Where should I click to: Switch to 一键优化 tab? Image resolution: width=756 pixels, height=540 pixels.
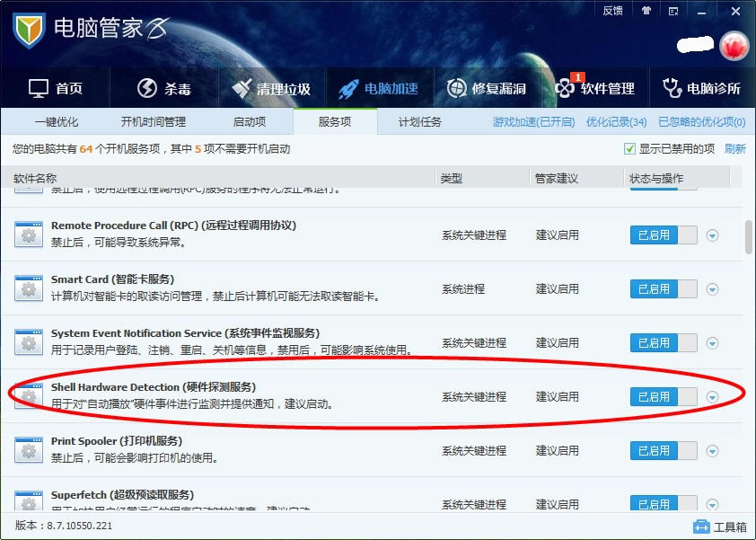click(x=56, y=121)
